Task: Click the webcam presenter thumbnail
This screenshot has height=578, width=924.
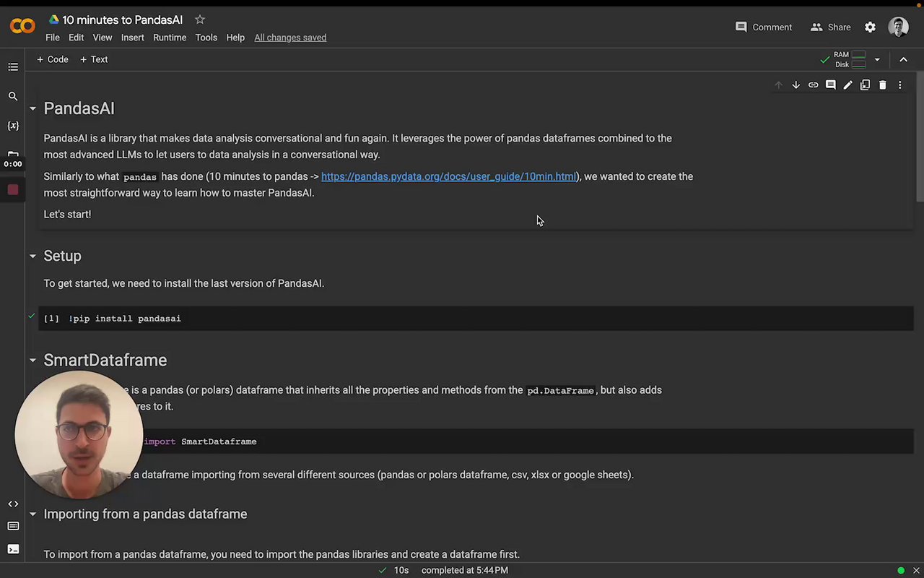Action: pos(79,436)
